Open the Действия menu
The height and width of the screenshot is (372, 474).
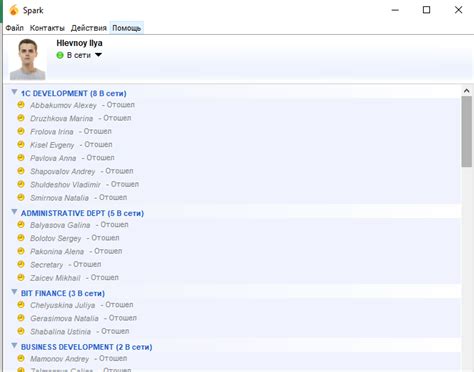(89, 28)
